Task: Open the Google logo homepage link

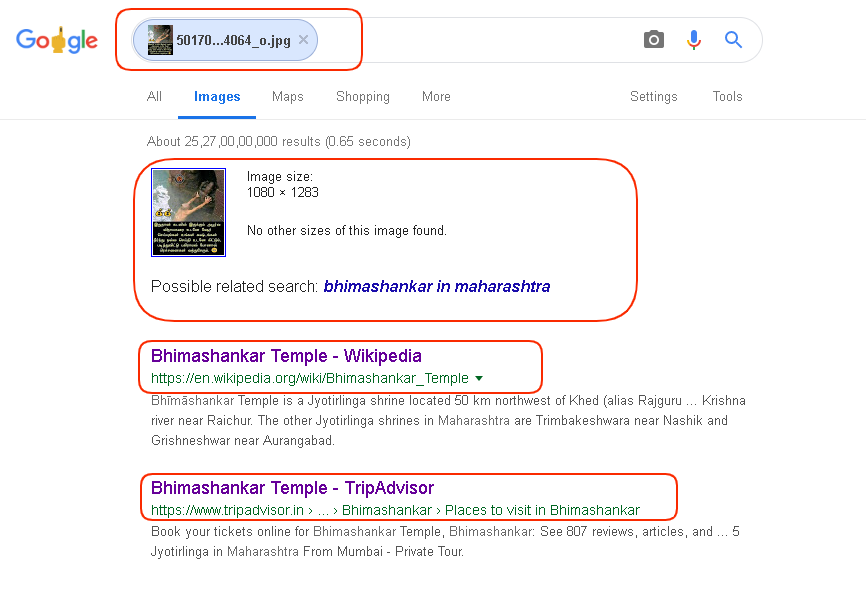Action: click(x=57, y=40)
